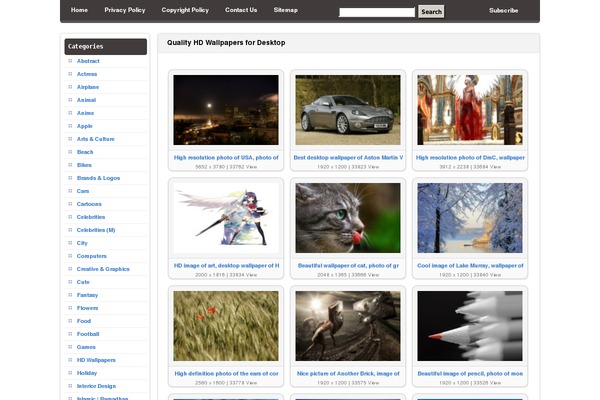
Task: Open the Holiday category
Action: tap(87, 373)
